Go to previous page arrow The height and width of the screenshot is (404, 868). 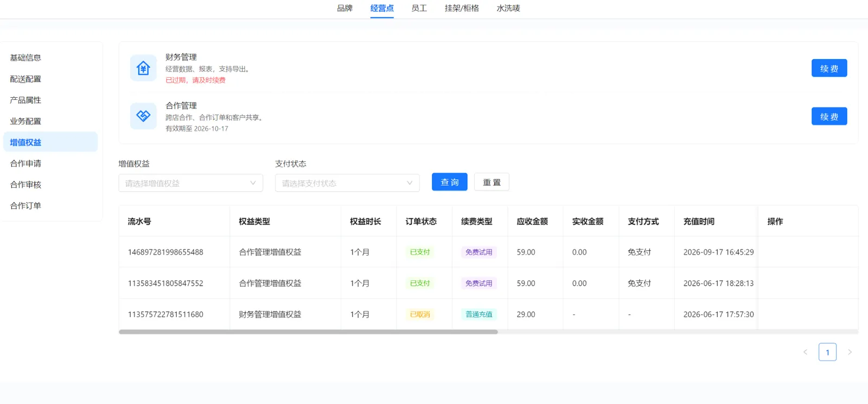(x=805, y=352)
